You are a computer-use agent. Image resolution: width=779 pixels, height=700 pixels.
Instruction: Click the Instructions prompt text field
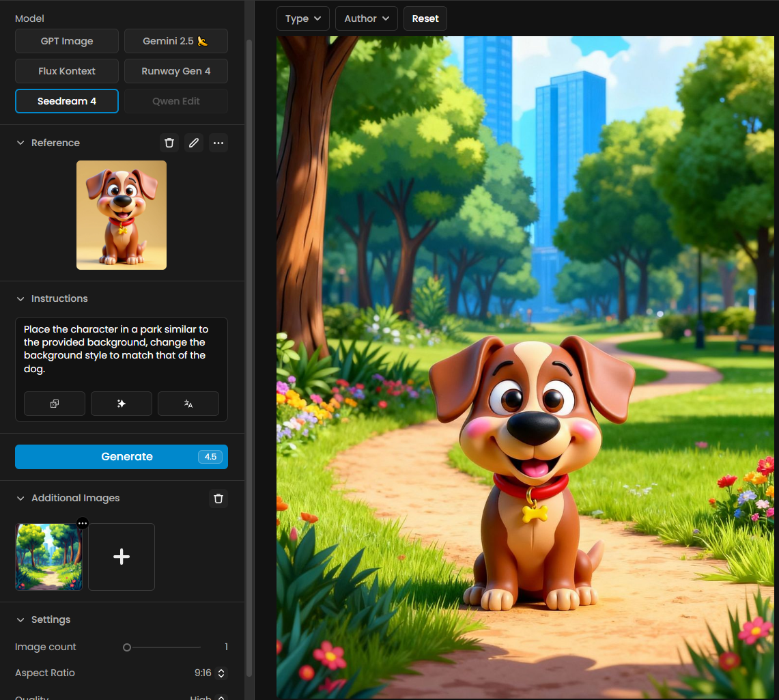tap(122, 349)
